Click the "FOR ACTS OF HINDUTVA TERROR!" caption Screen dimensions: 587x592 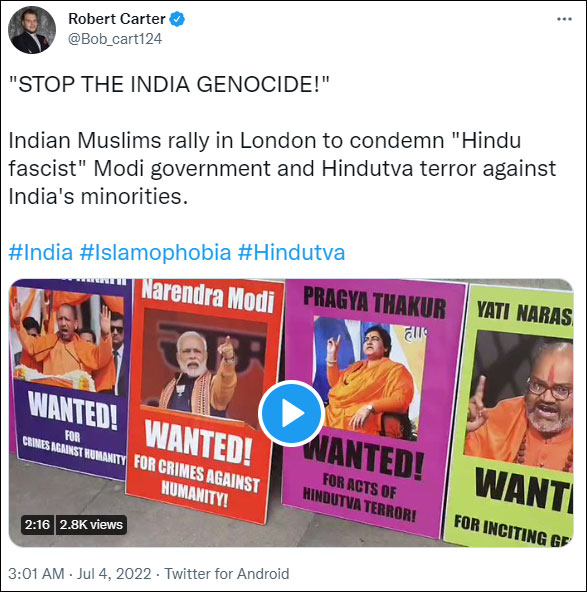pyautogui.click(x=360, y=498)
